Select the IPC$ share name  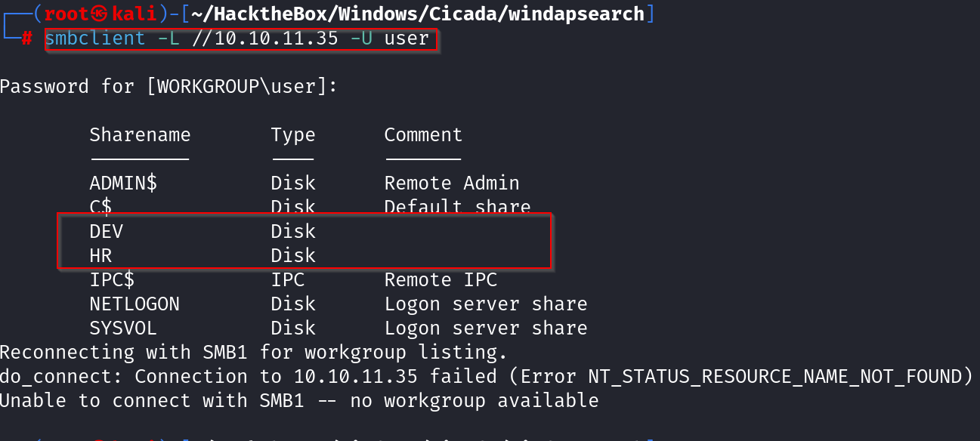pyautogui.click(x=112, y=279)
